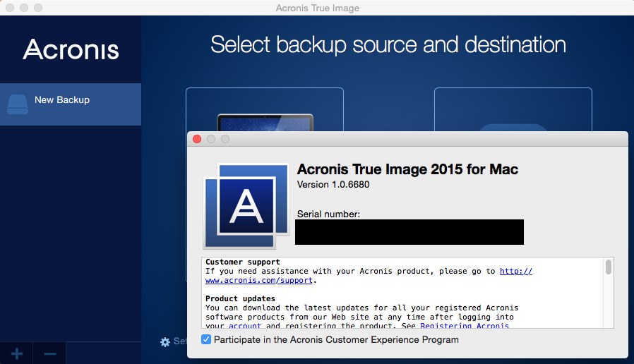Open Settings via the gear icon
This screenshot has height=364, width=634.
(165, 342)
